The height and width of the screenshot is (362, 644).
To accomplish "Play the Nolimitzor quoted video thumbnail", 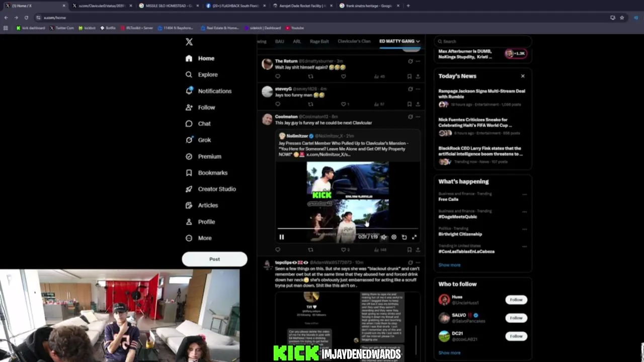I will [x=348, y=201].
